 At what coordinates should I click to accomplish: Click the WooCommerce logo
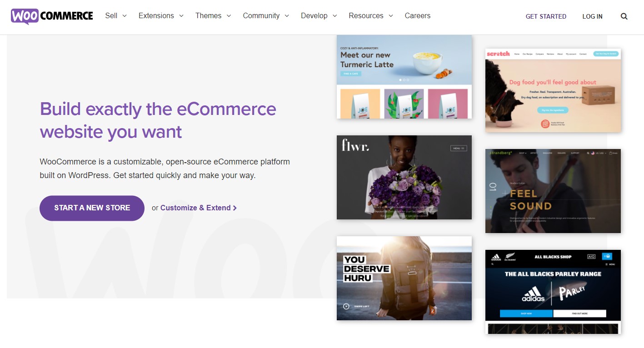point(52,16)
